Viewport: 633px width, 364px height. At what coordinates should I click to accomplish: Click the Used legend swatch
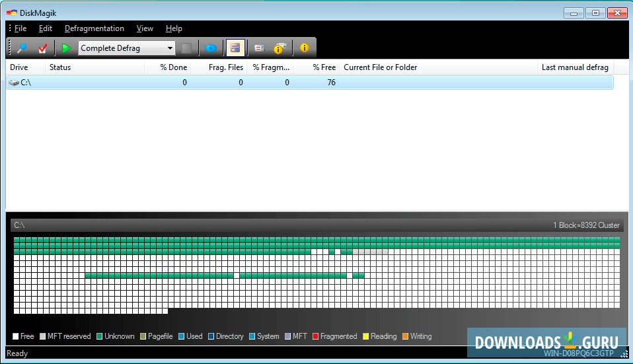click(x=181, y=336)
